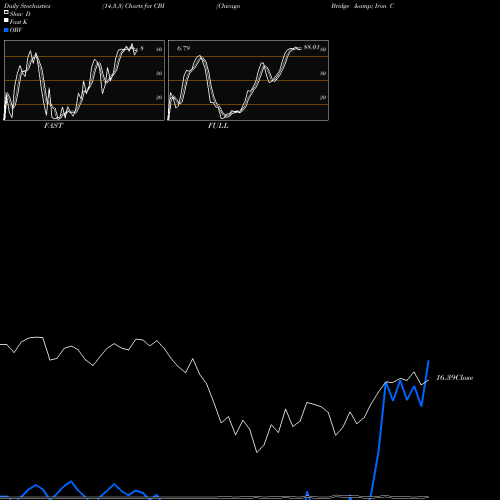The height and width of the screenshot is (500, 500).
Task: Click the 'FULL' chart label
Action: click(218, 126)
